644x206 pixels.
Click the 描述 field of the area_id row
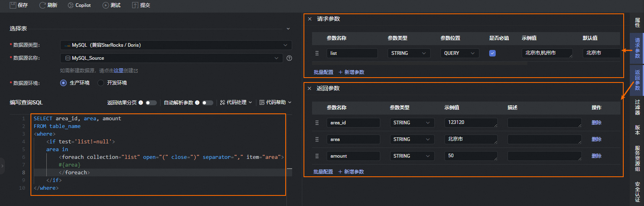pyautogui.click(x=544, y=123)
